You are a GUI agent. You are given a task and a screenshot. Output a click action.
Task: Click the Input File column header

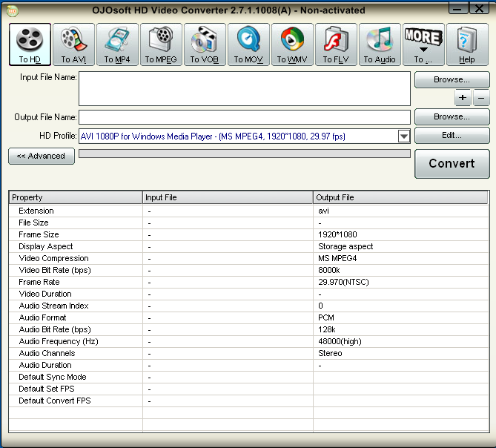tap(228, 197)
